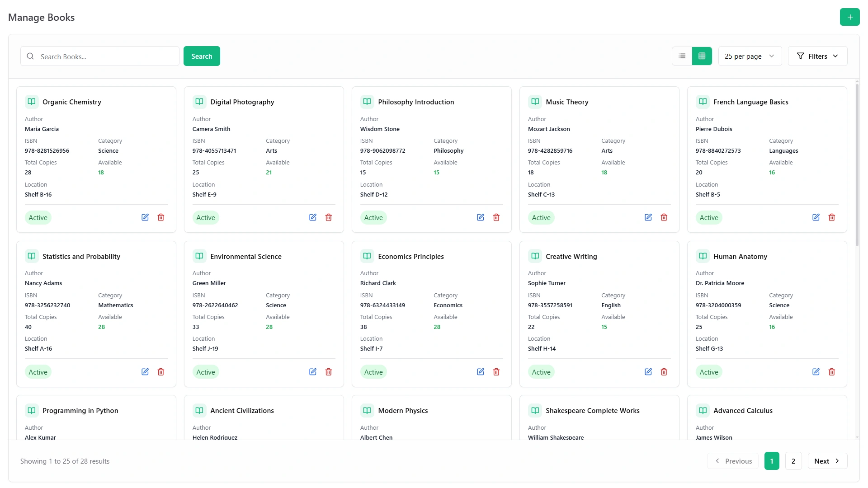
Task: Click the Previous page button
Action: pos(733,461)
